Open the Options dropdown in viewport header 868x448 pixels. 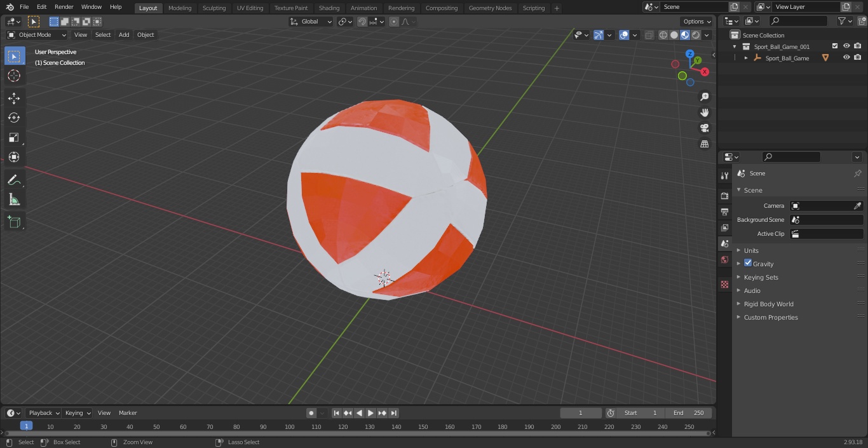pos(697,22)
